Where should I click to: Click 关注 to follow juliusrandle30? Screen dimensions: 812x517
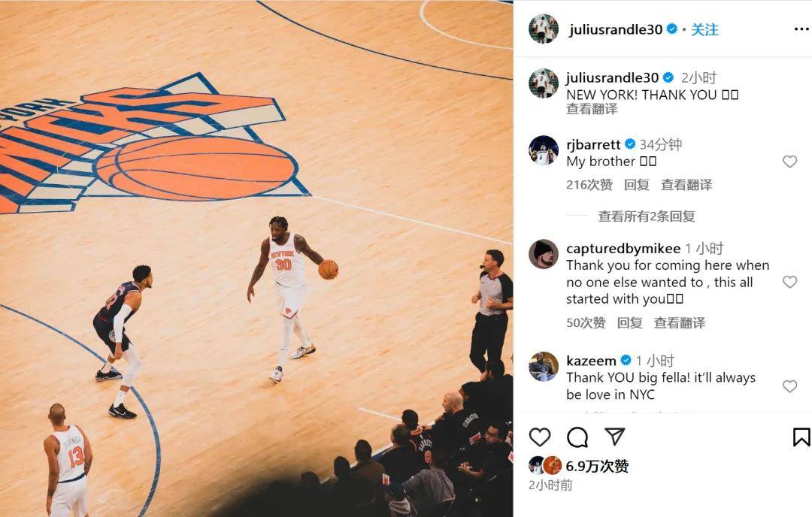click(x=704, y=29)
